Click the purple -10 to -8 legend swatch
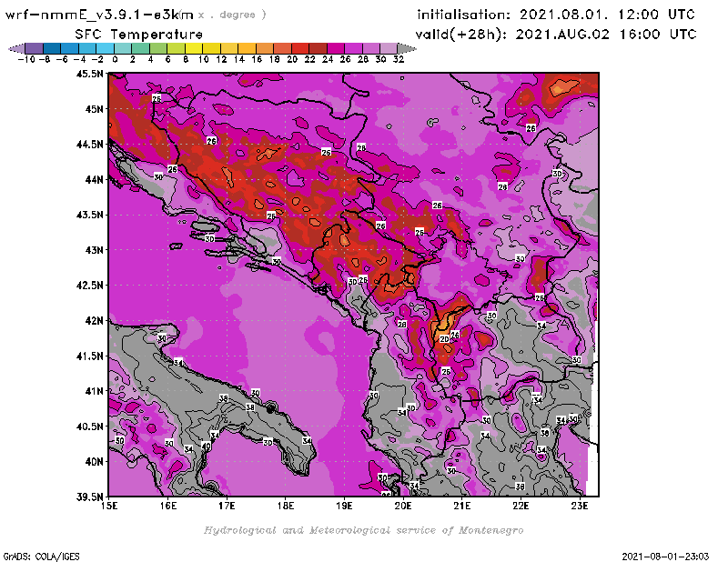The width and height of the screenshot is (728, 562). (x=35, y=48)
